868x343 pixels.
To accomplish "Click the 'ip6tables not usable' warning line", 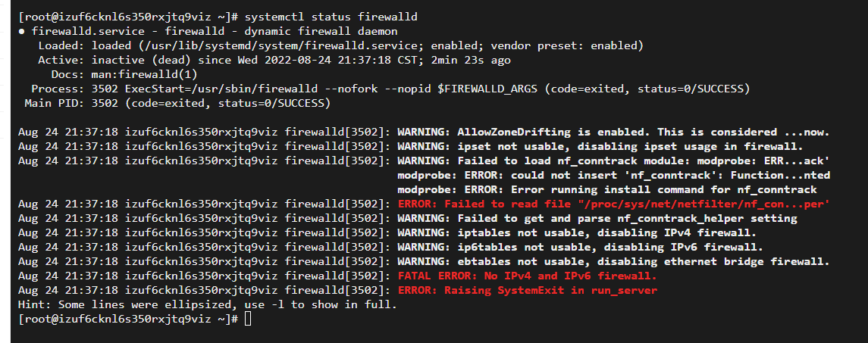I will [x=580, y=248].
